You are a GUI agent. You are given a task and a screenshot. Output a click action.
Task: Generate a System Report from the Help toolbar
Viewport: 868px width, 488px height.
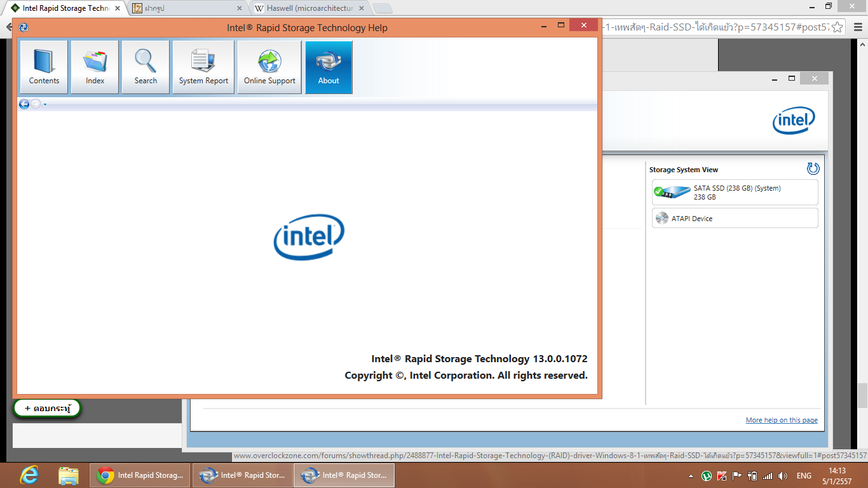coord(203,67)
